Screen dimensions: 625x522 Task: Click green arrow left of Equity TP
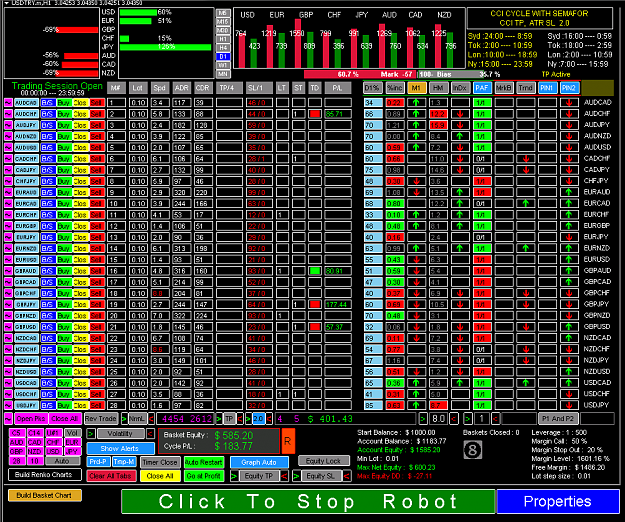click(234, 476)
